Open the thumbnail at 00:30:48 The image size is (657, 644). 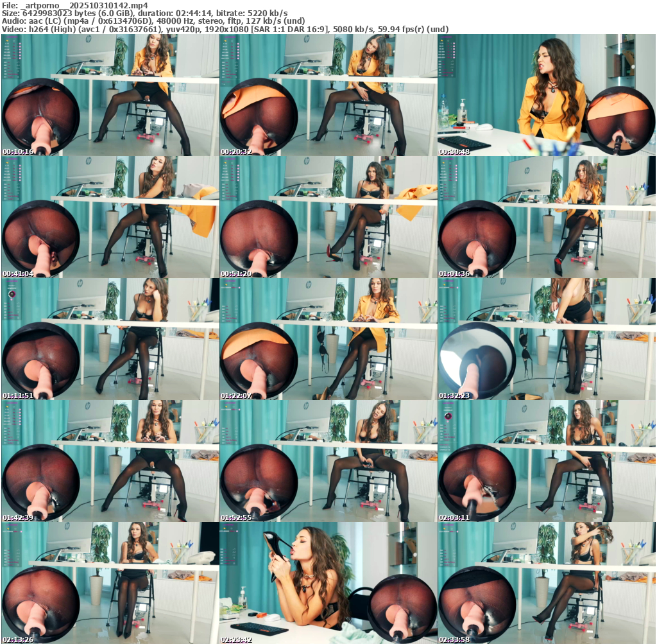(x=547, y=95)
